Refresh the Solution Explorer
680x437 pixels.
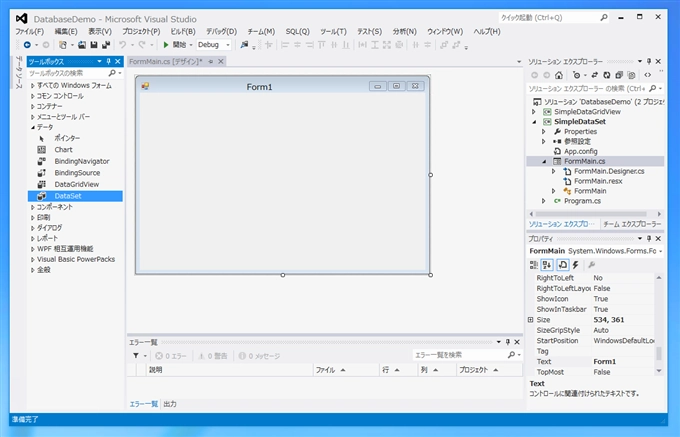point(607,75)
